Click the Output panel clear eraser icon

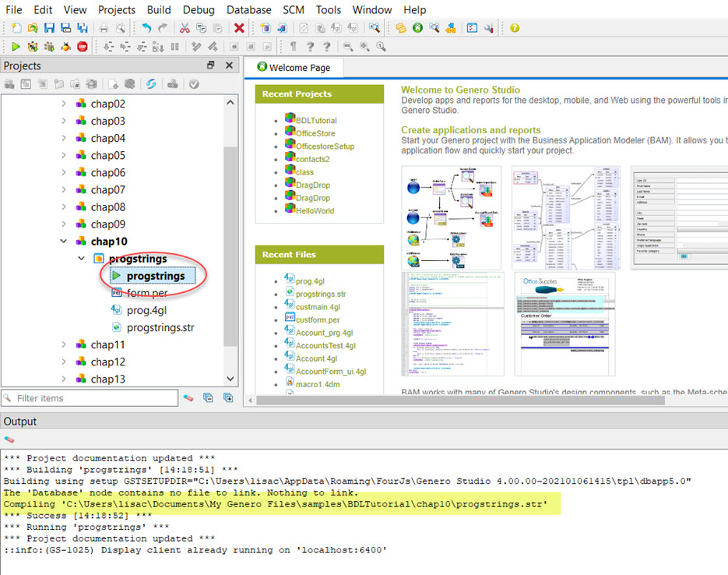click(9, 439)
